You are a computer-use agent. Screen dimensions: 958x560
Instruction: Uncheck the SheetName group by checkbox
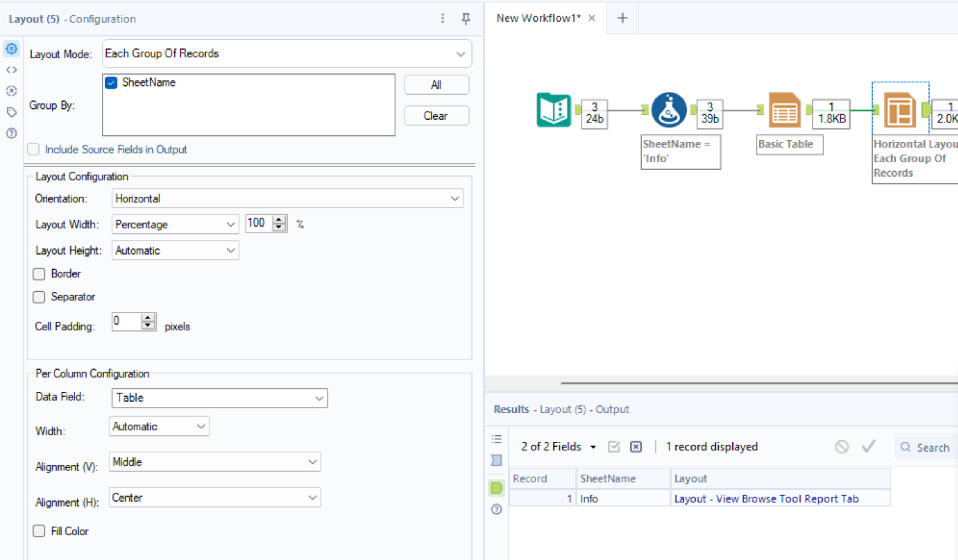click(x=111, y=83)
